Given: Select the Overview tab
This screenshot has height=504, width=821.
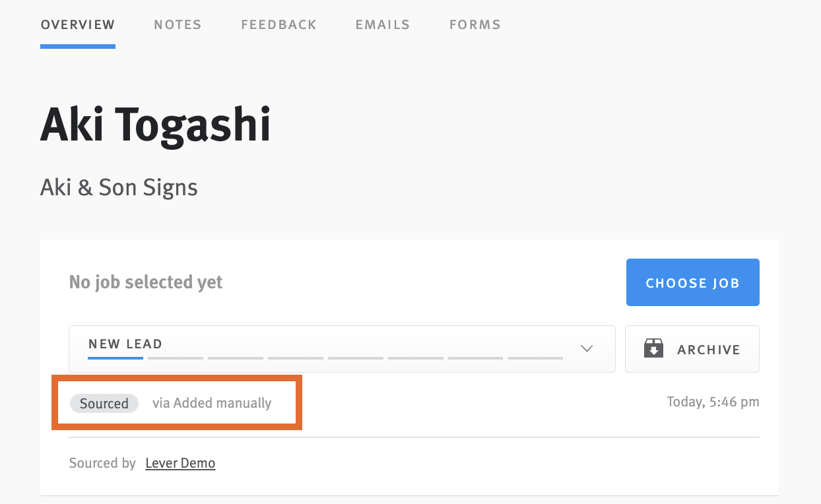Looking at the screenshot, I should click(x=77, y=24).
